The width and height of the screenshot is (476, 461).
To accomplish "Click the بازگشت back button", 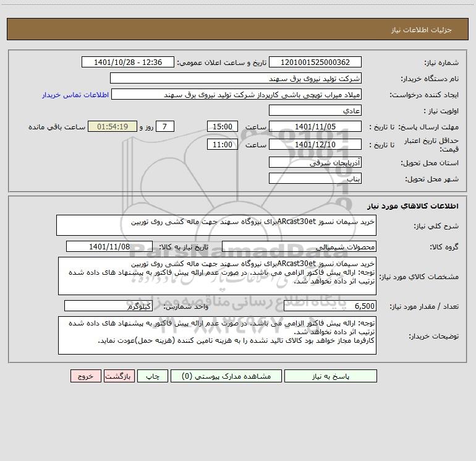I will click(x=119, y=376).
